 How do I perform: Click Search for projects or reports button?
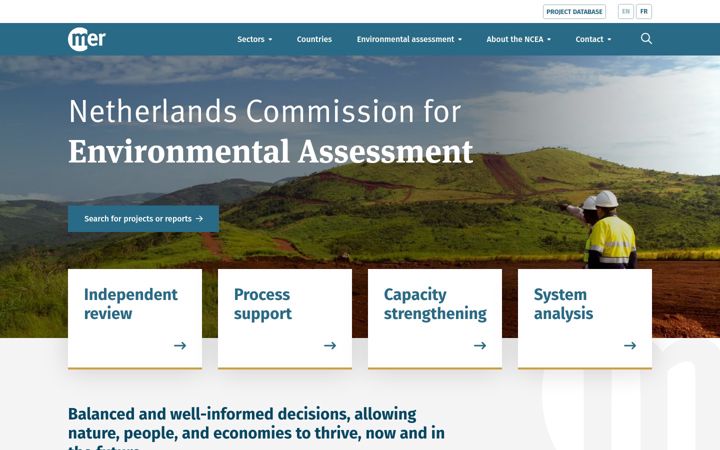[x=143, y=219]
